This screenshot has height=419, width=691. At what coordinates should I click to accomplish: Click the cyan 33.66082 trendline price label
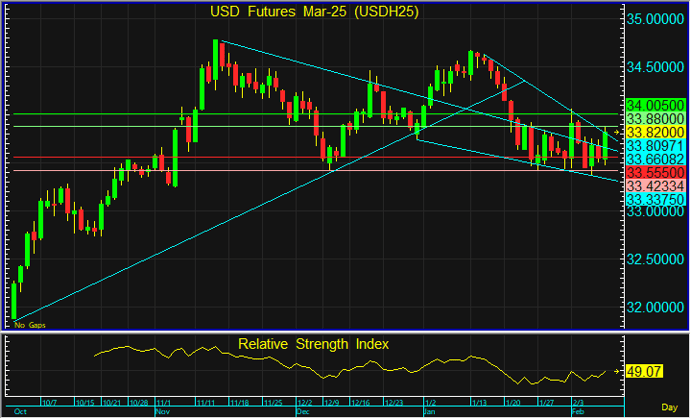pyautogui.click(x=654, y=159)
